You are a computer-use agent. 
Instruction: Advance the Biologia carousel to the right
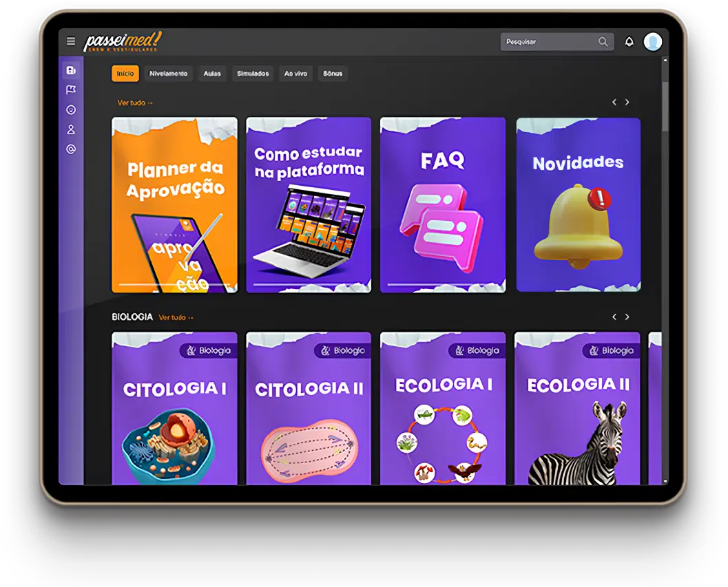[x=627, y=317]
